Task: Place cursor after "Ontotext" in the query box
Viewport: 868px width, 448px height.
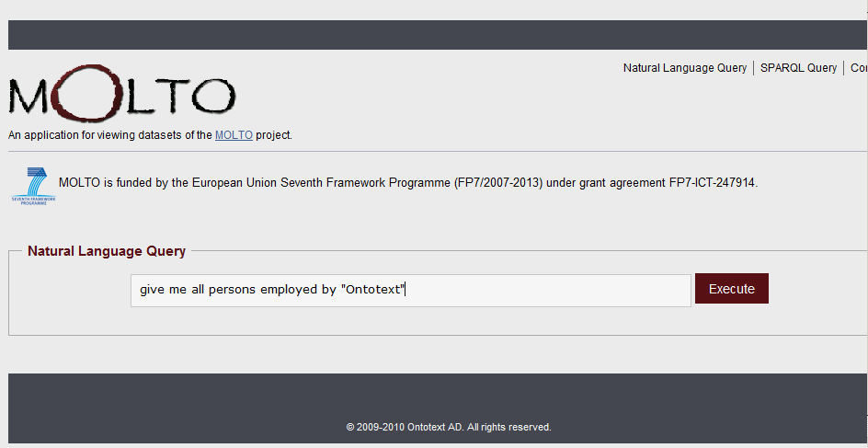Action: coord(405,290)
